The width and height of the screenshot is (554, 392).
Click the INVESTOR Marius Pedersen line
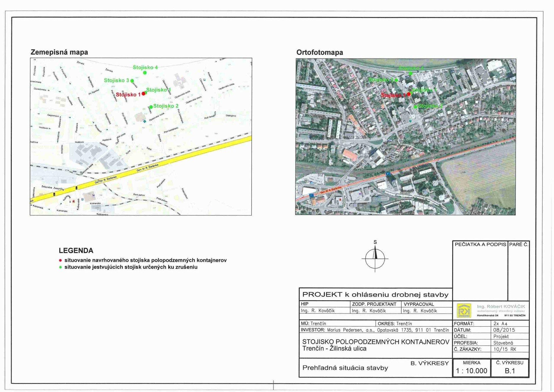(x=375, y=330)
